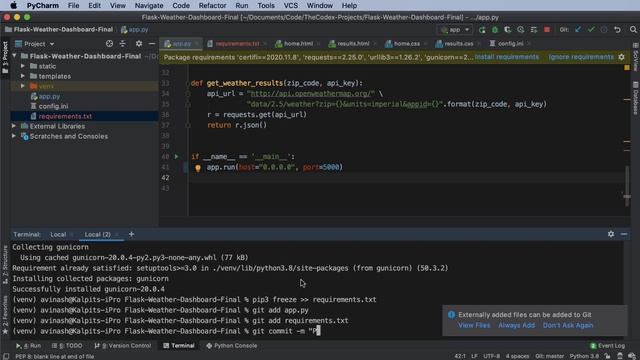Switch to requirements.txt editor tab
640x360 pixels.
point(237,44)
